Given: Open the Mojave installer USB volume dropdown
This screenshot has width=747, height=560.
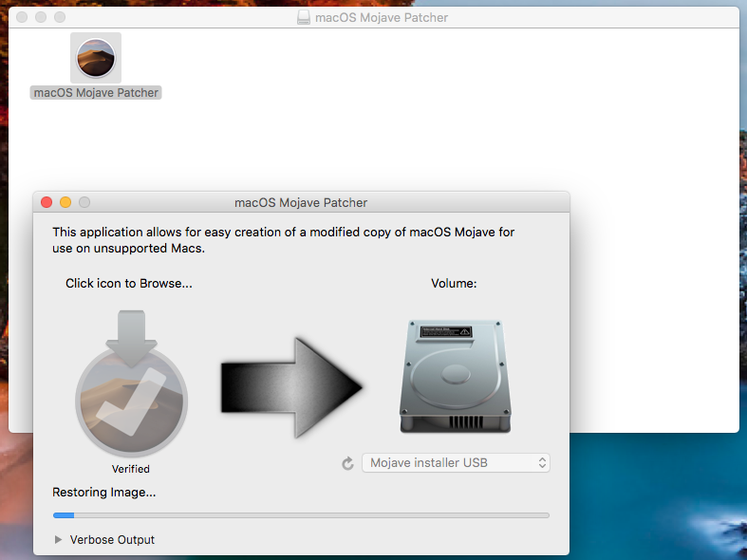Looking at the screenshot, I should click(456, 463).
